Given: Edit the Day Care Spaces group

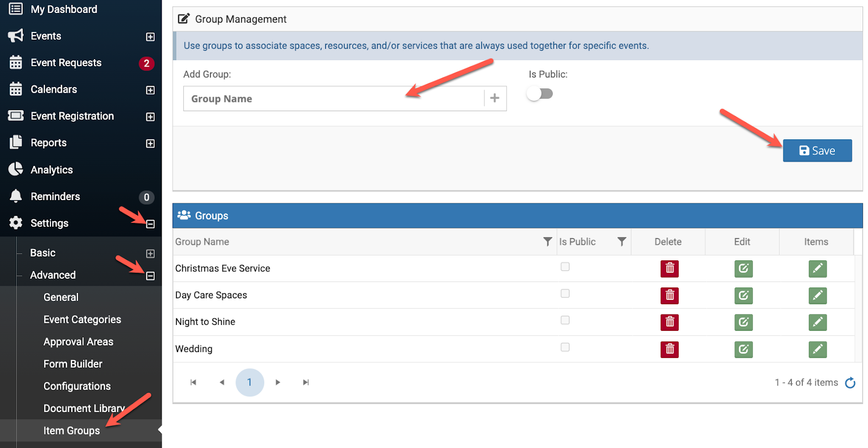Looking at the screenshot, I should 743,296.
